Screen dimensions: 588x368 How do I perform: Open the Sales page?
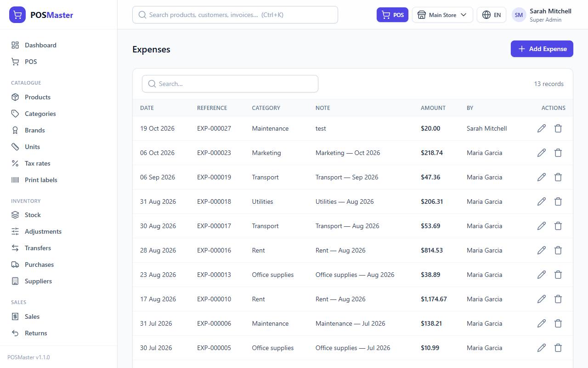click(58, 316)
